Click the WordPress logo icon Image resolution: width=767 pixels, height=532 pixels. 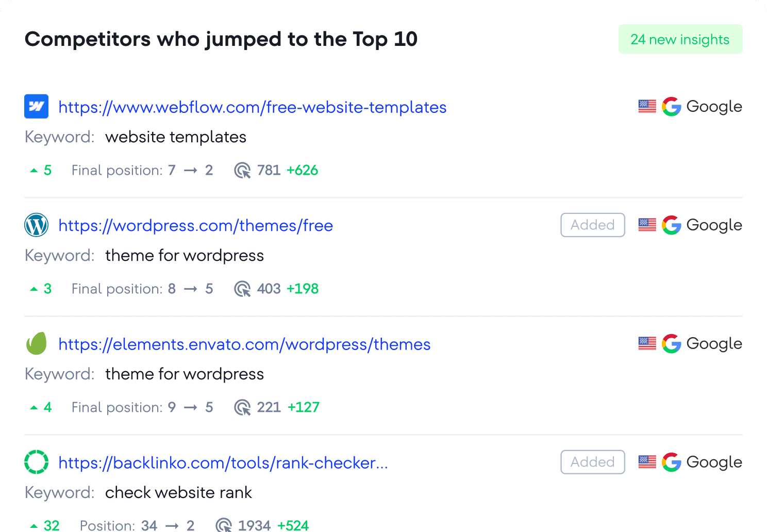pyautogui.click(x=36, y=225)
